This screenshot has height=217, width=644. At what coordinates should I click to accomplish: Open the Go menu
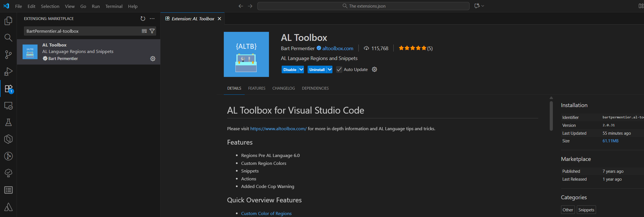pos(83,6)
